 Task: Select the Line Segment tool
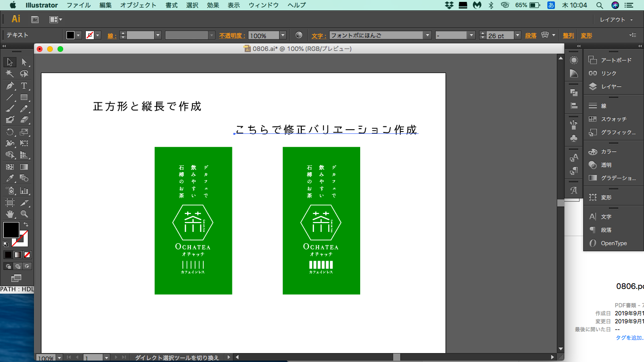tap(10, 98)
